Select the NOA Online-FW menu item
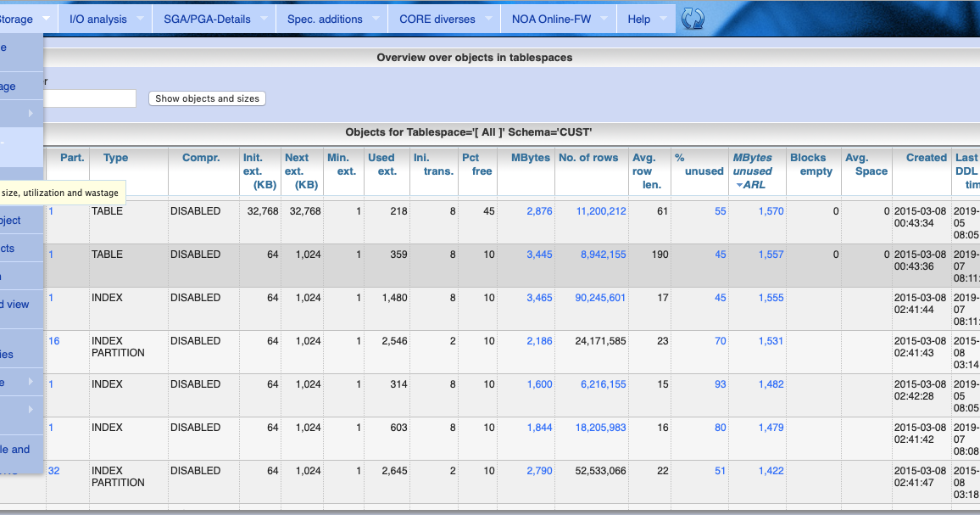The image size is (980, 515). point(552,18)
